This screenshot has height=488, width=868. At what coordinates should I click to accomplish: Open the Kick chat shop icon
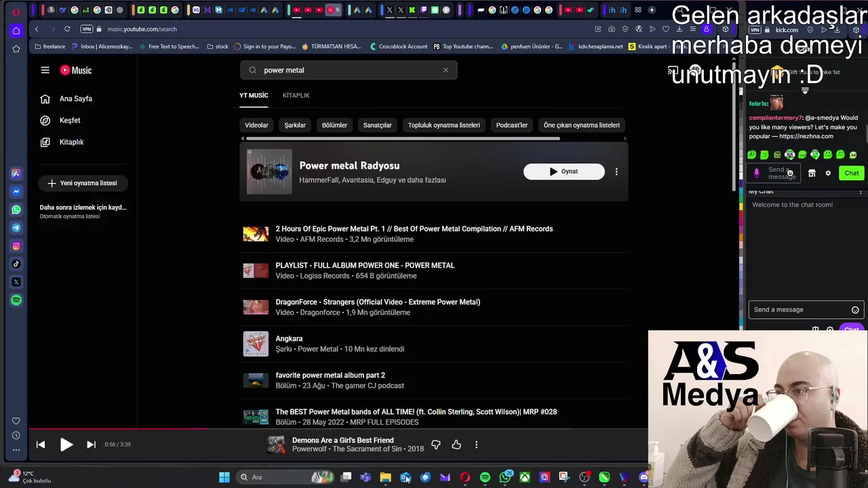click(x=812, y=174)
